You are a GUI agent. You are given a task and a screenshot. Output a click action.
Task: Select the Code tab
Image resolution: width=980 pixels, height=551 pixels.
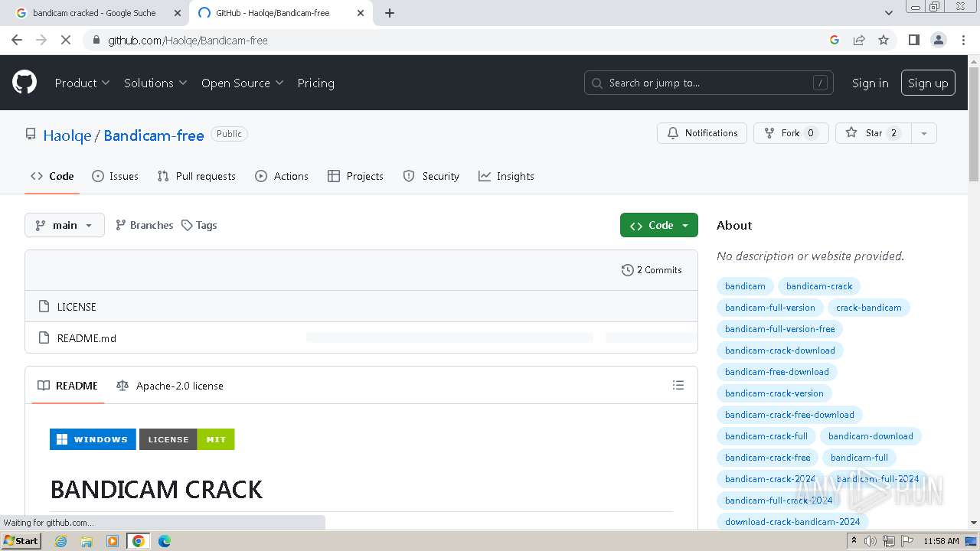52,176
